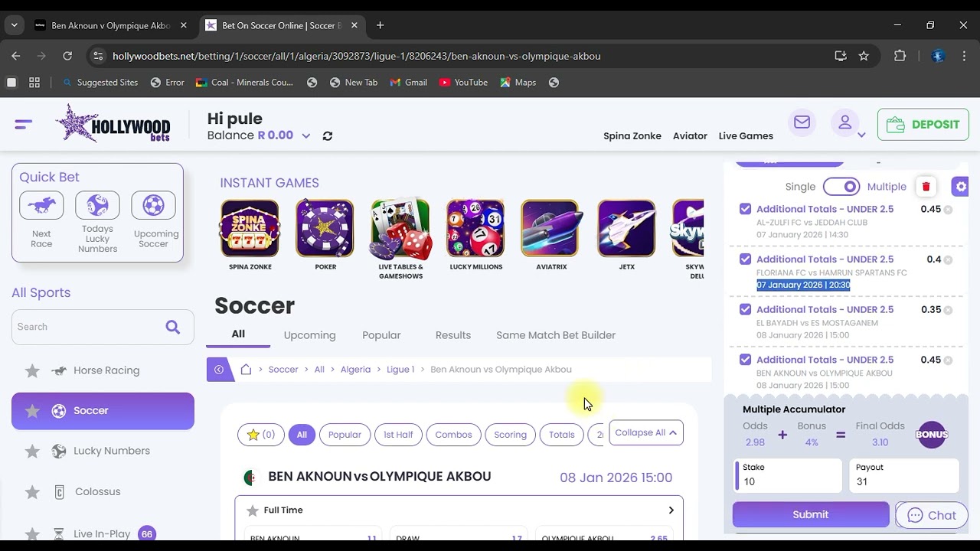This screenshot has width=980, height=551.
Task: Uncheck the EL BAYADH vs ES MOSTAGANEM selection
Action: (745, 309)
